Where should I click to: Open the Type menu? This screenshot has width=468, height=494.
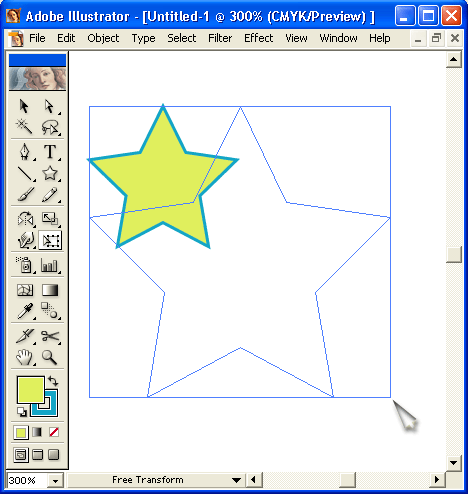(143, 38)
